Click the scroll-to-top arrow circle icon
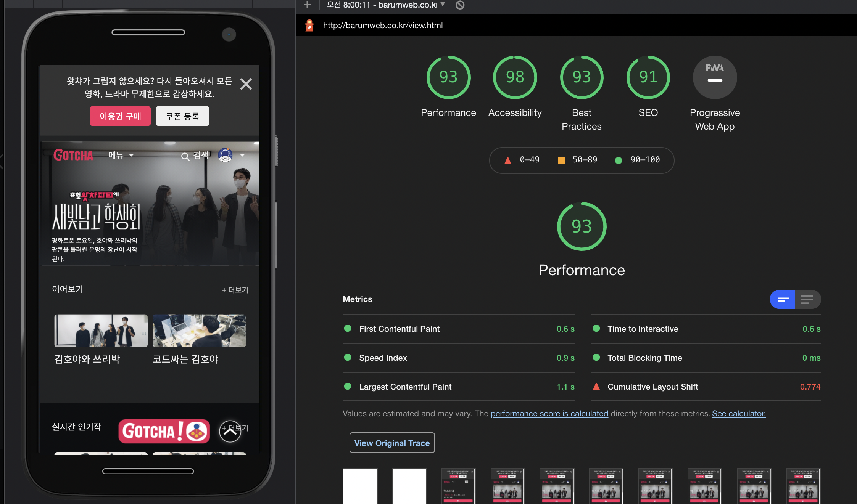The image size is (857, 504). pyautogui.click(x=230, y=431)
